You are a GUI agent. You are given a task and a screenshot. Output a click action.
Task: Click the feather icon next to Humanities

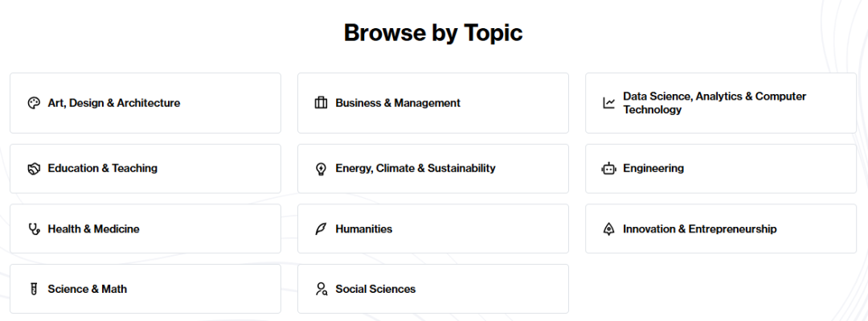[321, 229]
